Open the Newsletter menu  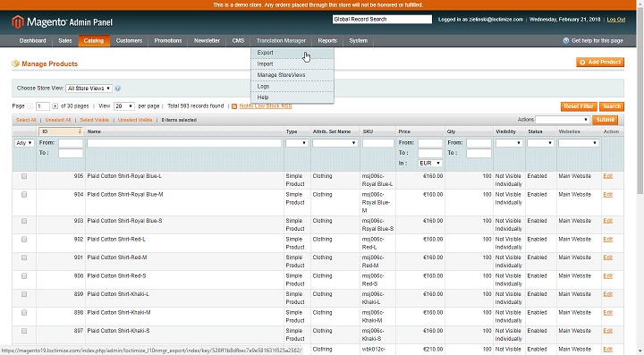(207, 40)
